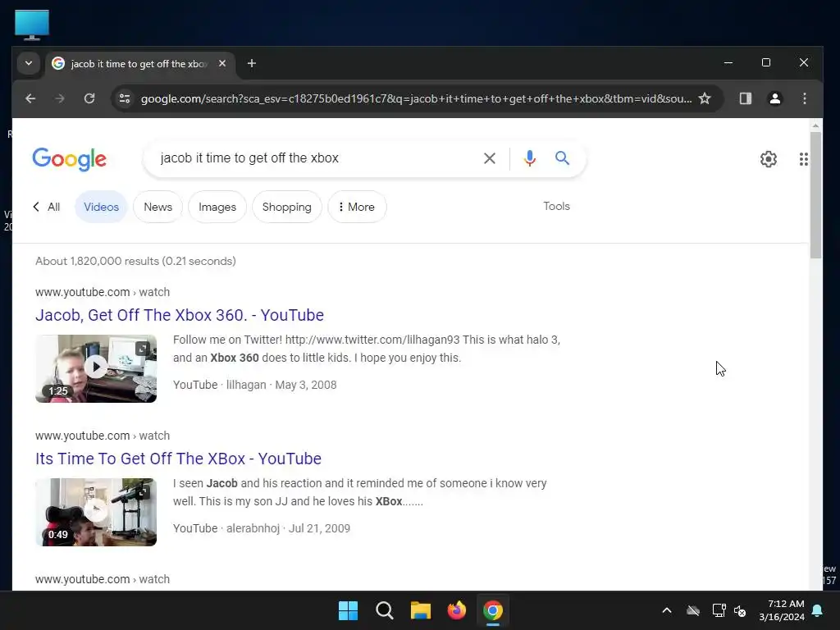This screenshot has height=630, width=840.
Task: Play the 1:25 video thumbnail
Action: [x=96, y=368]
